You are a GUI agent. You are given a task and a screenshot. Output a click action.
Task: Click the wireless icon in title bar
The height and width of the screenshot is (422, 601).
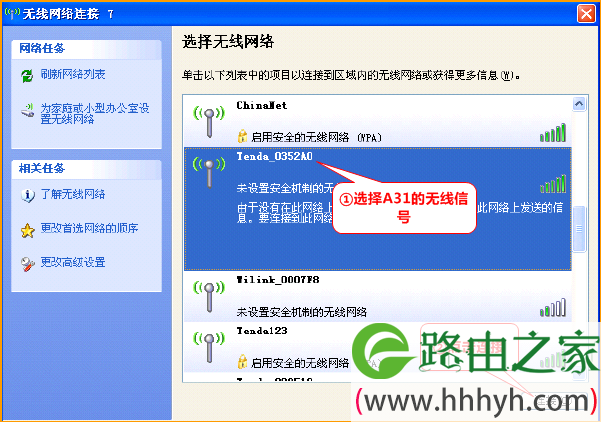click(x=12, y=13)
